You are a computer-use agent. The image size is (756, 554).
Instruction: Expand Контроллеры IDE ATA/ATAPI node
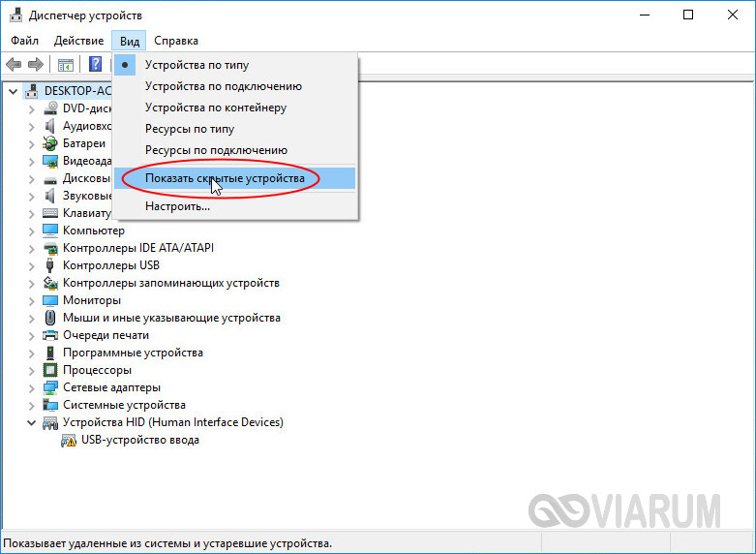click(32, 249)
